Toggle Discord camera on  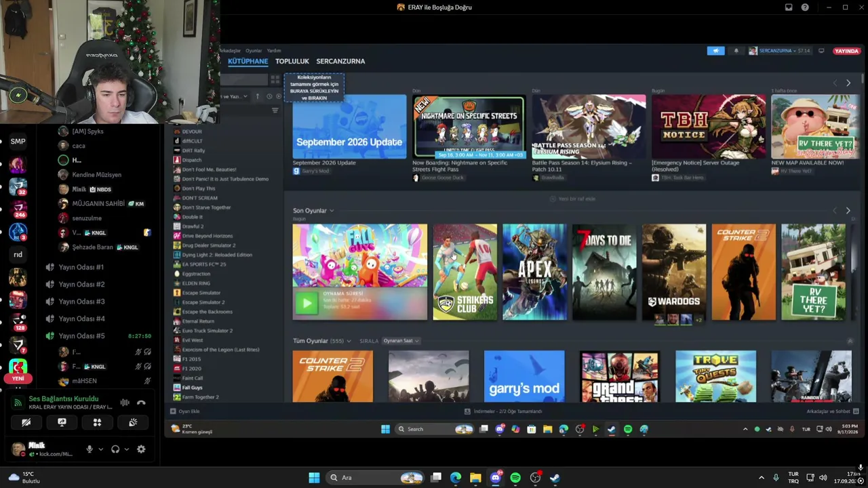pyautogui.click(x=26, y=422)
